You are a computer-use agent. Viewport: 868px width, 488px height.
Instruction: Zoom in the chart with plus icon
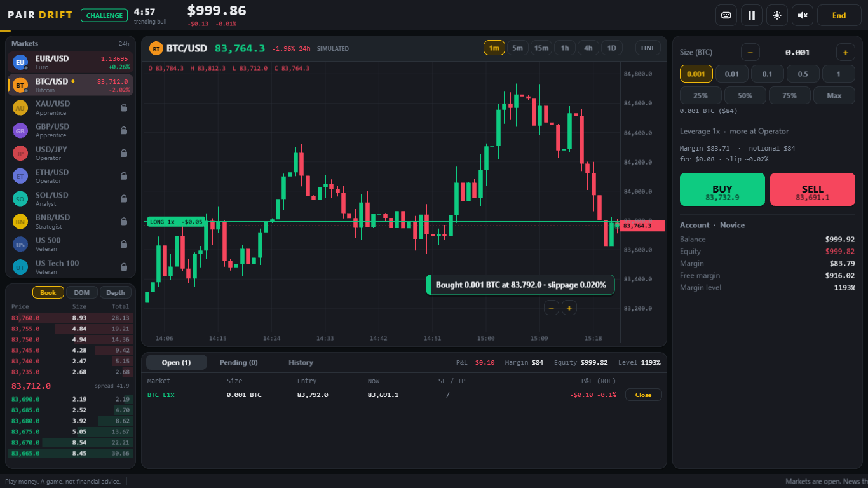pyautogui.click(x=569, y=308)
